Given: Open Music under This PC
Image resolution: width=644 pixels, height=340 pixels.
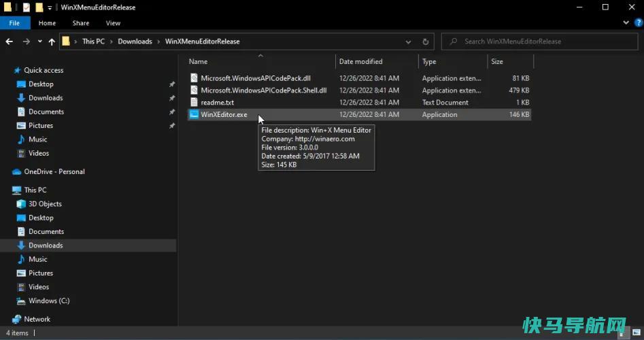Looking at the screenshot, I should (38, 260).
